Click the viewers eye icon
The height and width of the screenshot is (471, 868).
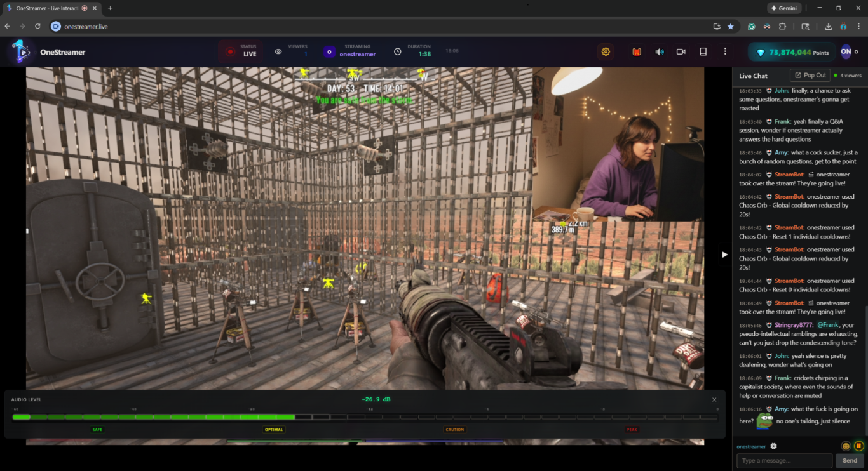click(x=278, y=52)
